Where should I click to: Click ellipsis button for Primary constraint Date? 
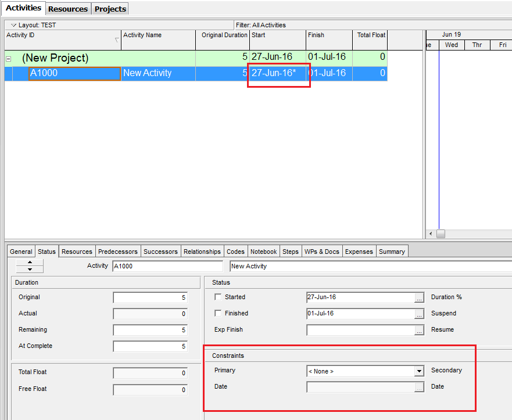tap(419, 387)
